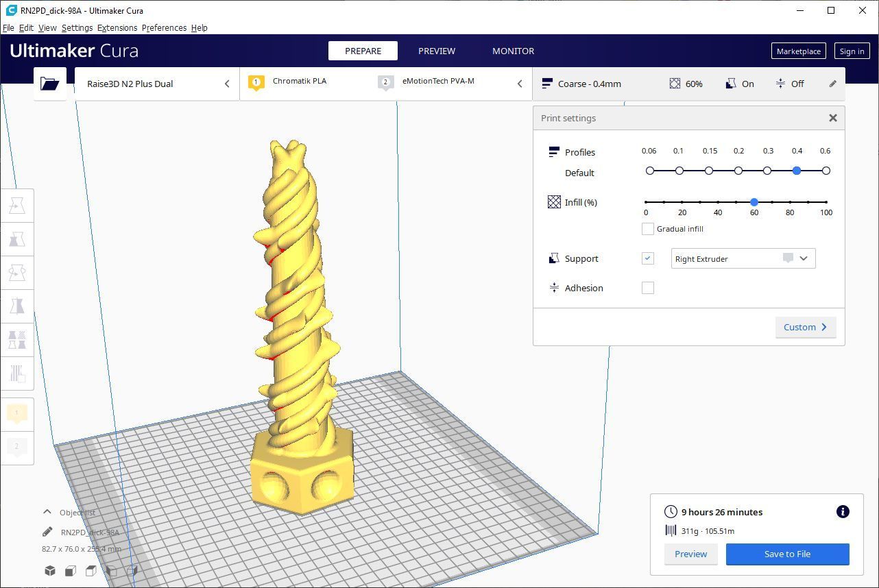The width and height of the screenshot is (879, 588).
Task: Click the Coarse - 0.4mm profile summary
Action: point(581,84)
